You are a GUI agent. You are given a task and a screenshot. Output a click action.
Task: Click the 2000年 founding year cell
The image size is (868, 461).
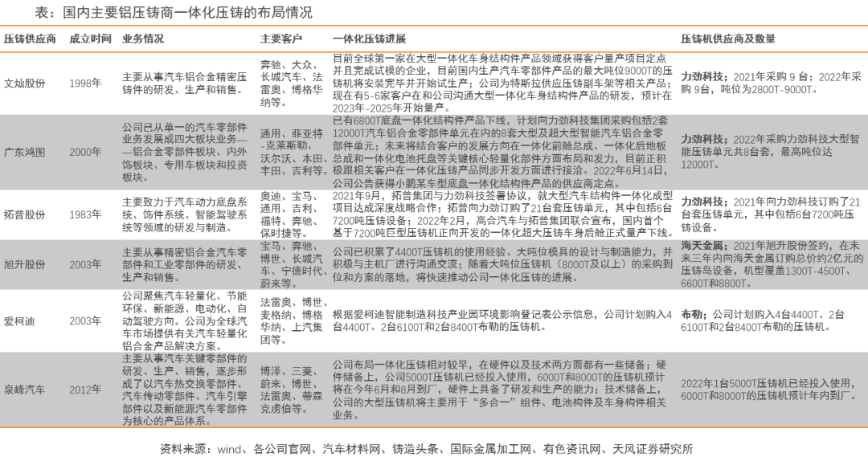(x=85, y=152)
